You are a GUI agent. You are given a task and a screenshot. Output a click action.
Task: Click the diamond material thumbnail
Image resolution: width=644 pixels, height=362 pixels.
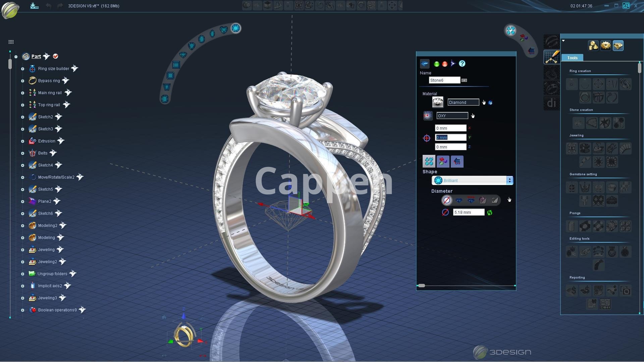pyautogui.click(x=437, y=102)
